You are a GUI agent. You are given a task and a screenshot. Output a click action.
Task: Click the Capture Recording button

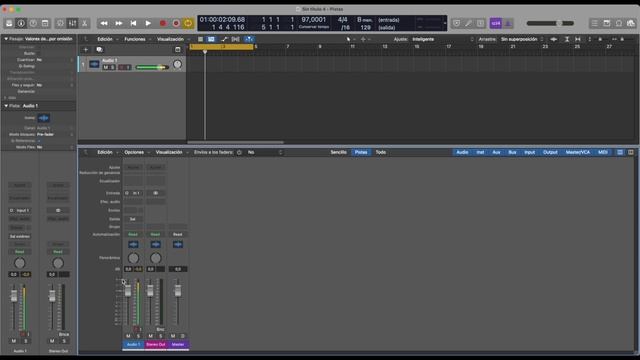click(x=176, y=23)
